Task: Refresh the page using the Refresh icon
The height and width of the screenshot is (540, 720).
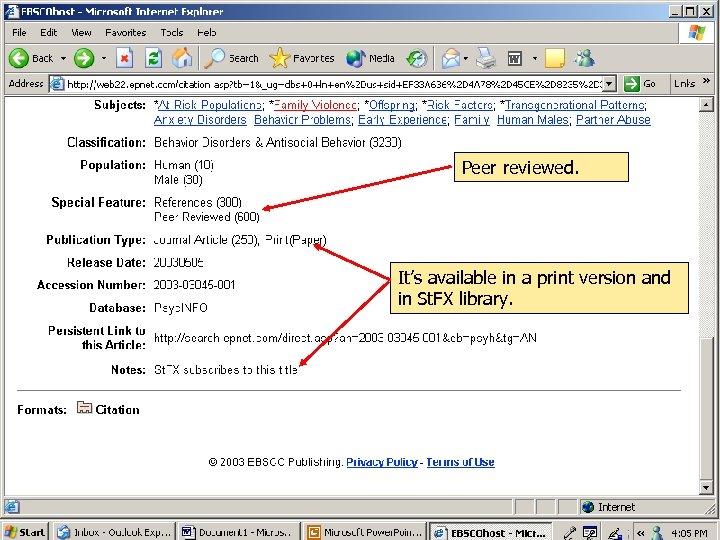Action: (153, 58)
